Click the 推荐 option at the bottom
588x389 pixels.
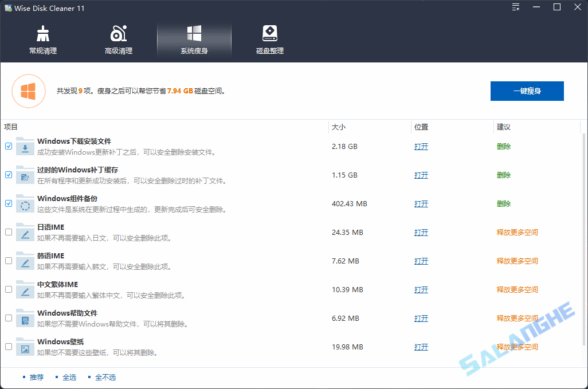tap(37, 377)
